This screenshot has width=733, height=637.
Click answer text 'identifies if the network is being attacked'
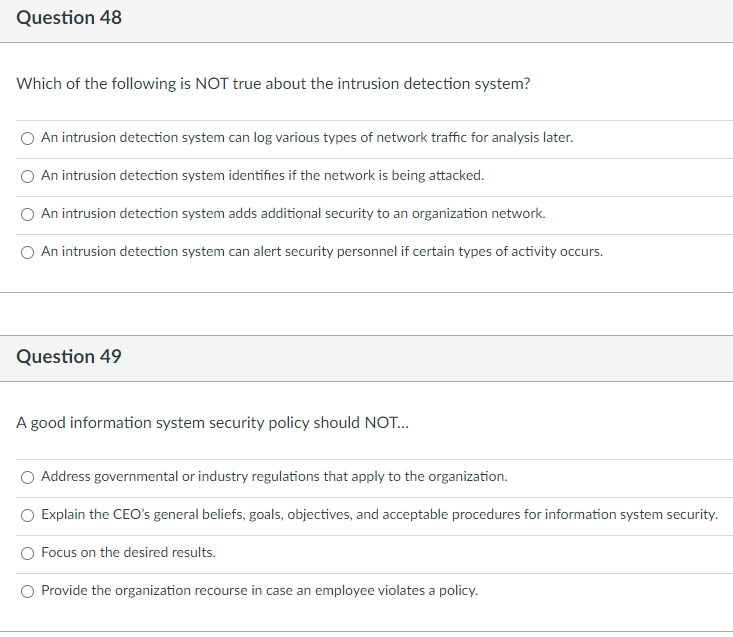click(262, 176)
